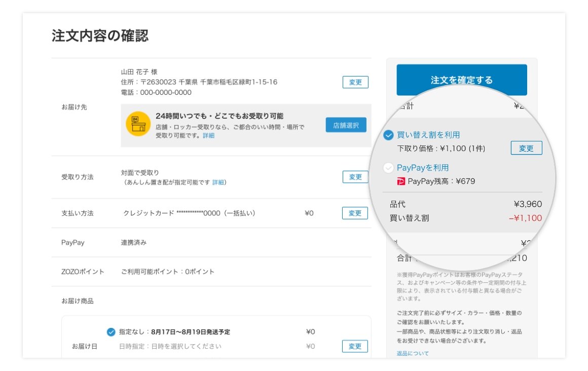Click the クレジットカード payment text
This screenshot has height=371, width=588.
(x=190, y=213)
